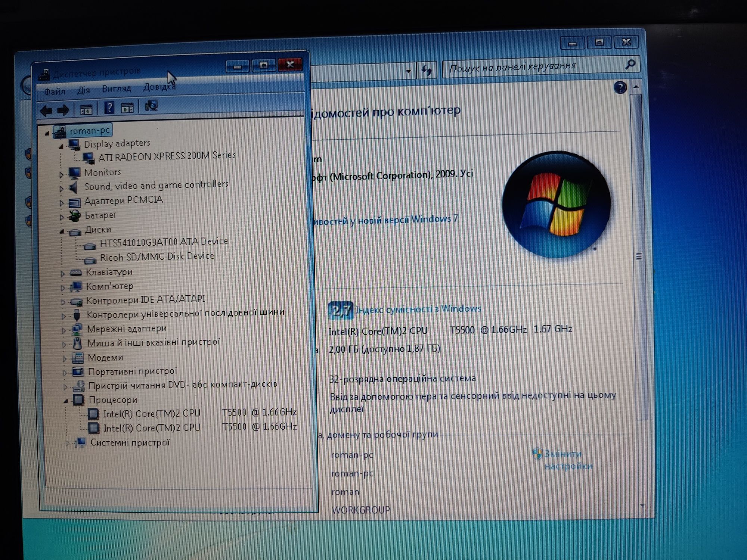Click the Back arrow in Device Manager toolbar
The height and width of the screenshot is (560, 747).
47,111
